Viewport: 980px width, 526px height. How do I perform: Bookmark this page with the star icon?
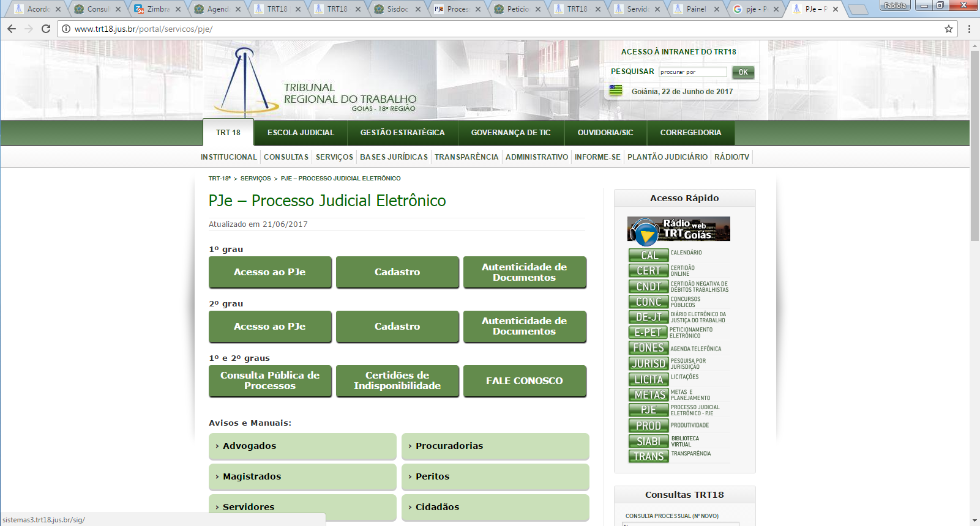(949, 29)
